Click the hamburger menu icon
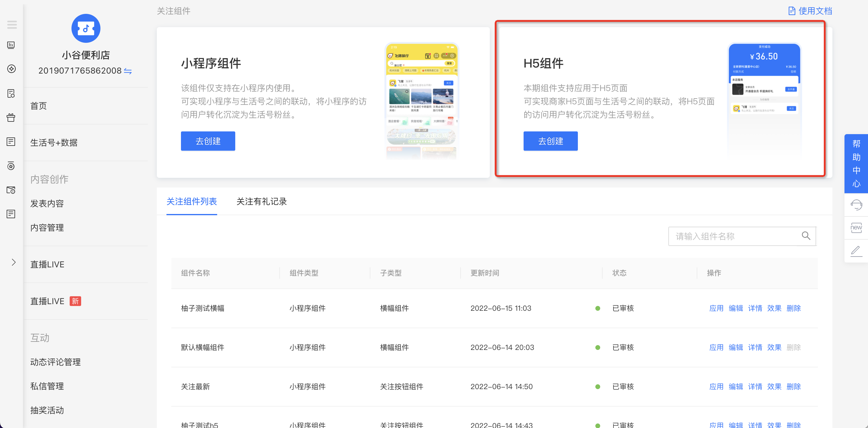The image size is (868, 428). tap(12, 25)
